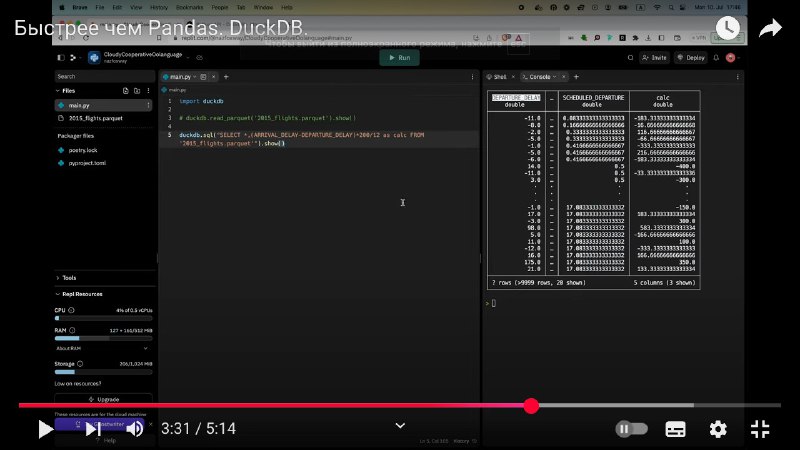Exit fullscreen mode
This screenshot has width=800, height=450.
[x=760, y=429]
